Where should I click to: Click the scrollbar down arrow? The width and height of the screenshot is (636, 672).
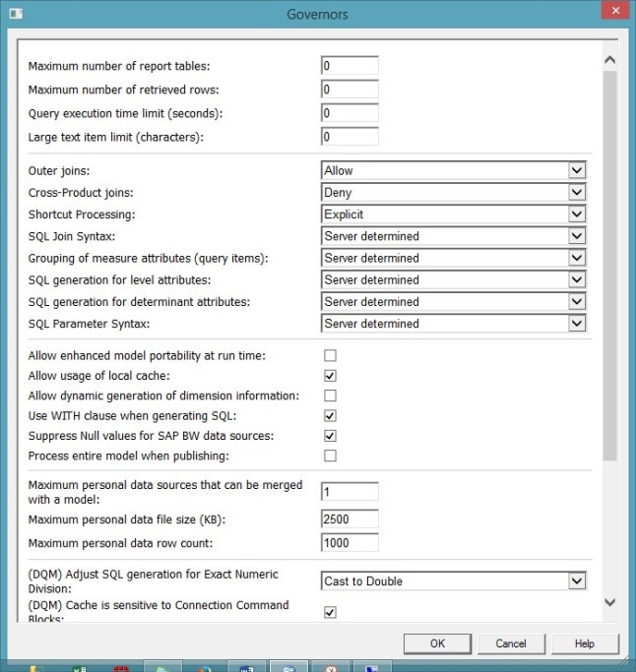point(609,601)
